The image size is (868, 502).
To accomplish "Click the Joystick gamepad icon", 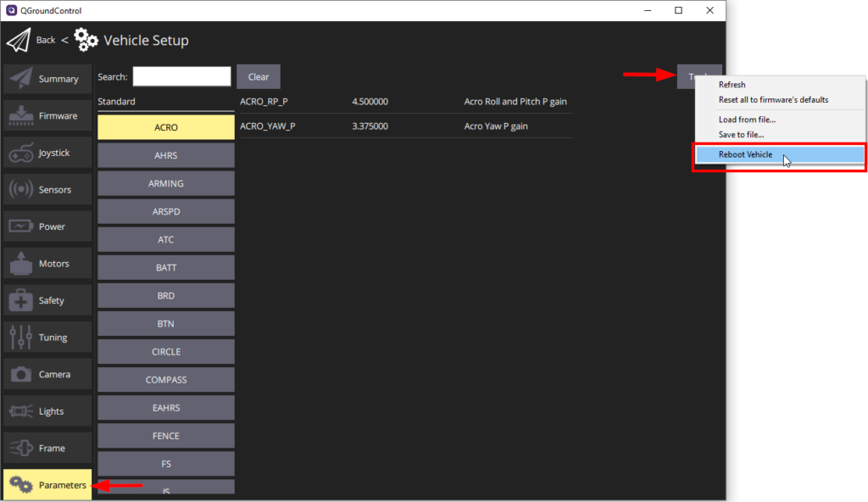I will coord(20,152).
